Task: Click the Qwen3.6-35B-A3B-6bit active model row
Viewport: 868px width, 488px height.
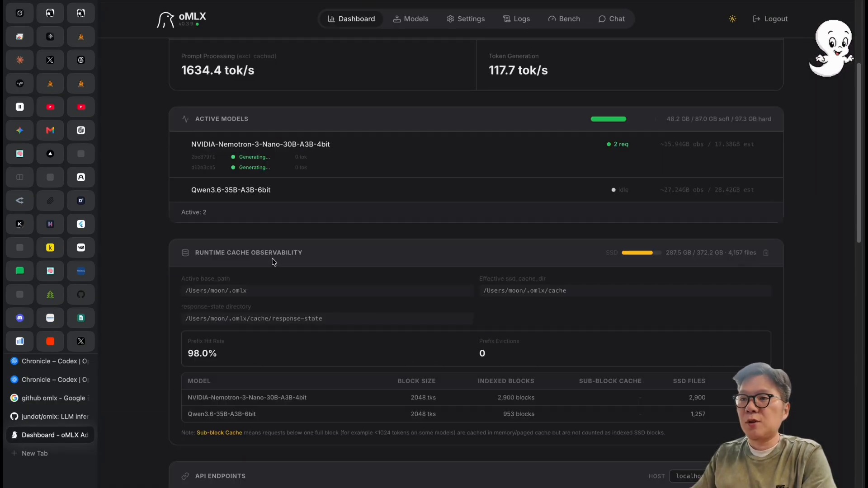Action: click(x=476, y=190)
